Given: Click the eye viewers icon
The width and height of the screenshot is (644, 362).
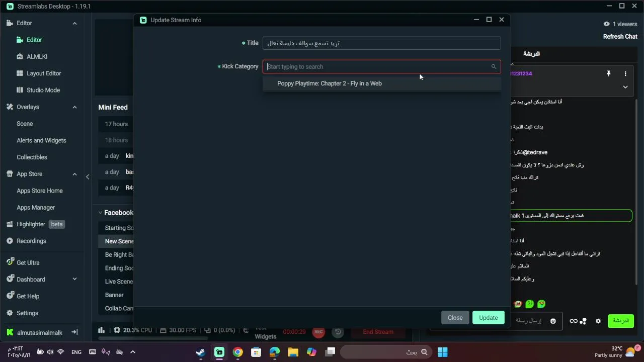Looking at the screenshot, I should 606,24.
